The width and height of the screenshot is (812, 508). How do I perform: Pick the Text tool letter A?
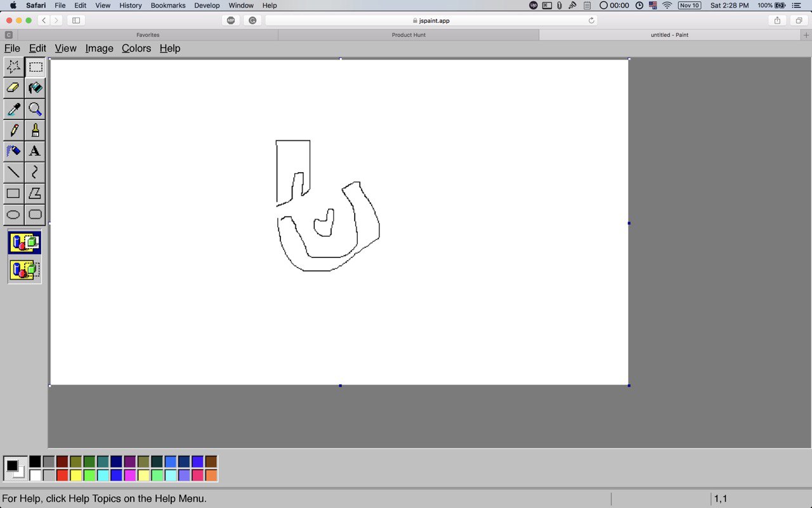coord(36,151)
